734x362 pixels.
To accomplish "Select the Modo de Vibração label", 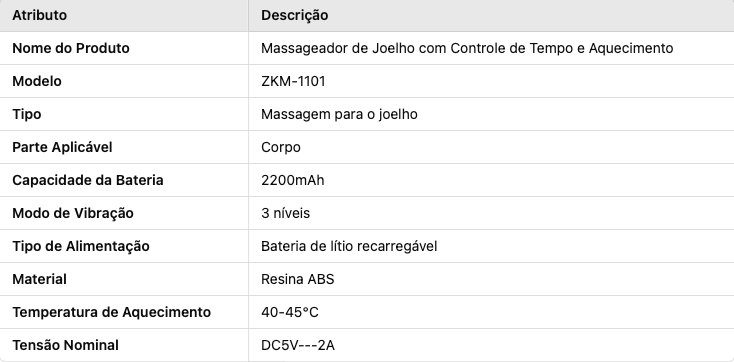I will pos(73,213).
